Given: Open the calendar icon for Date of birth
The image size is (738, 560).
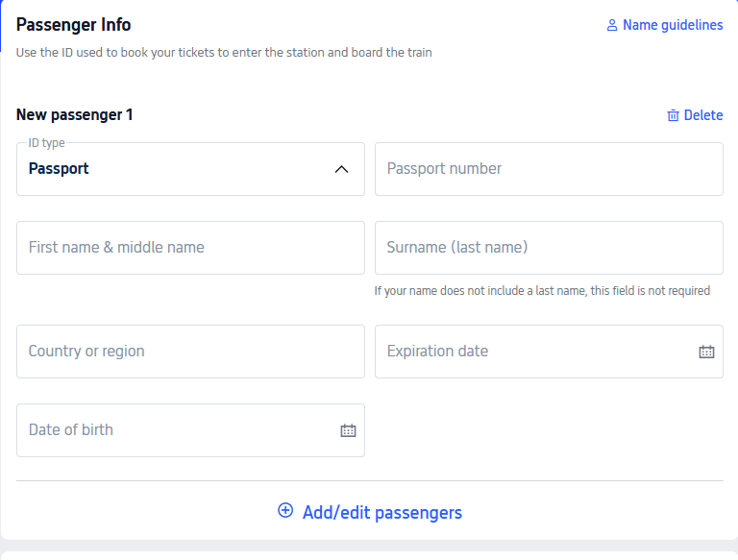Looking at the screenshot, I should click(348, 430).
